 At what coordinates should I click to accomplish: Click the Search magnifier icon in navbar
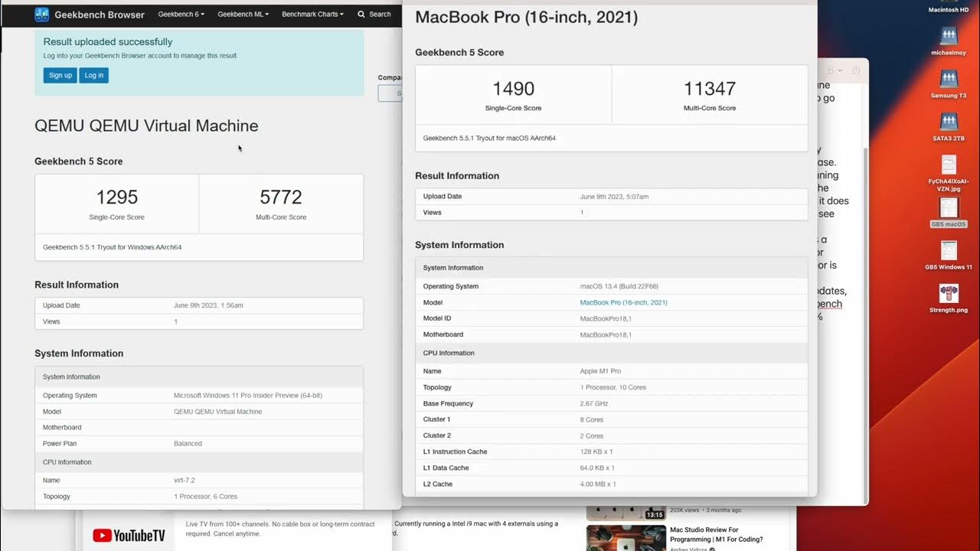[361, 14]
